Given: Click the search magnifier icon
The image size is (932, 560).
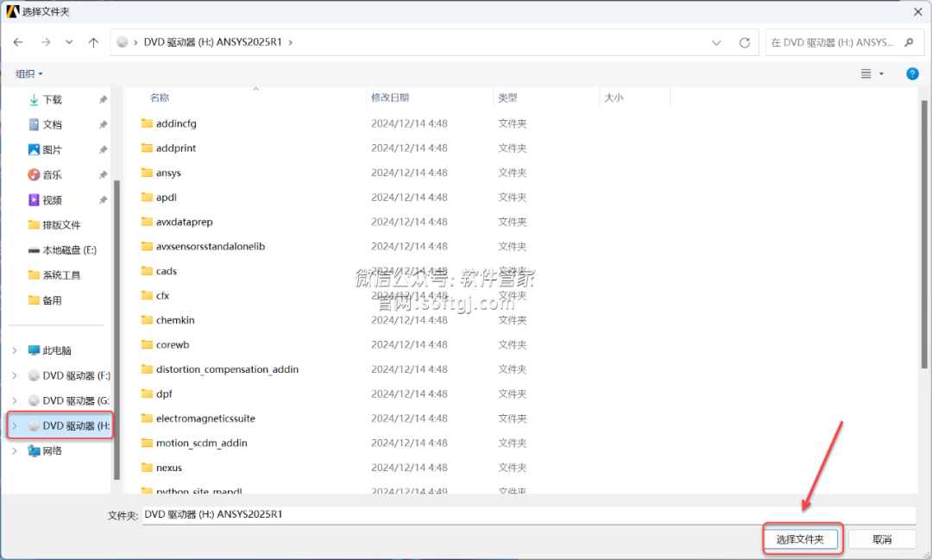Looking at the screenshot, I should (x=909, y=42).
